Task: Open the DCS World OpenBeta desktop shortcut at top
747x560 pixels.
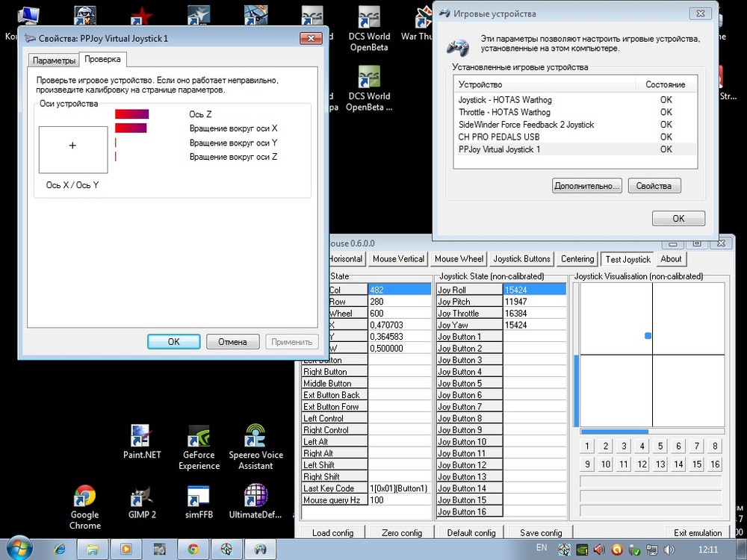Action: coord(369,28)
